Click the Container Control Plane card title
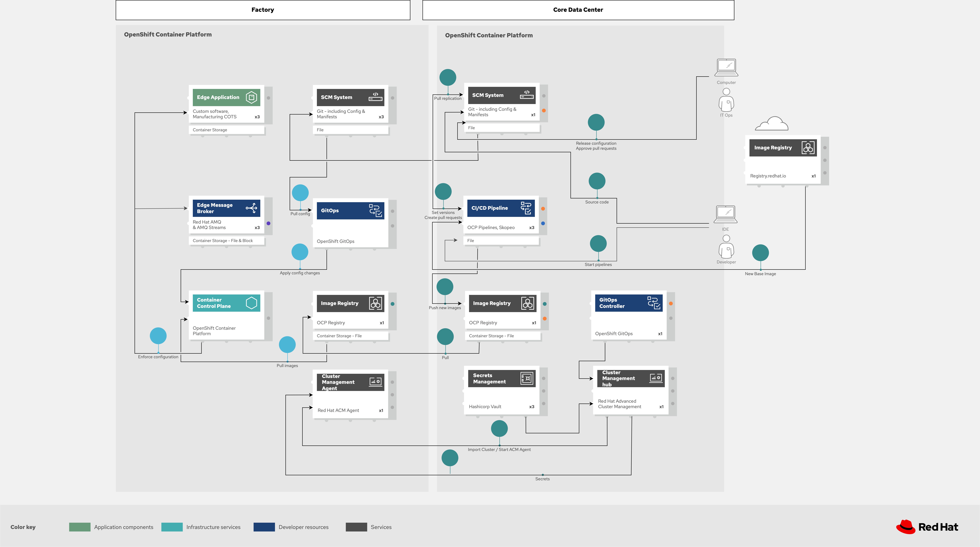Screen dimensions: 980x547 point(214,303)
